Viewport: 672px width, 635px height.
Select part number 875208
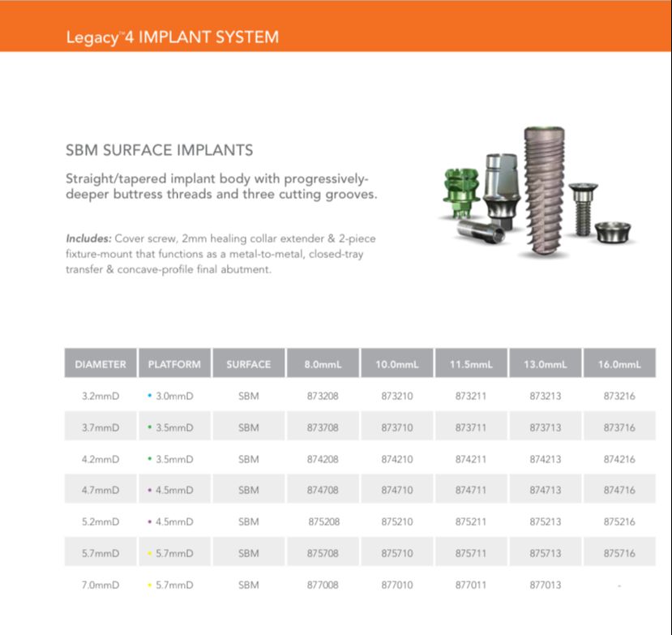click(324, 521)
